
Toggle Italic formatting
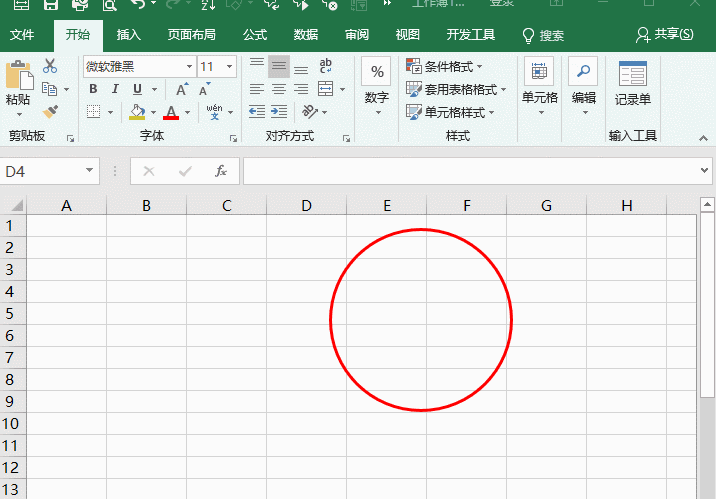click(114, 89)
